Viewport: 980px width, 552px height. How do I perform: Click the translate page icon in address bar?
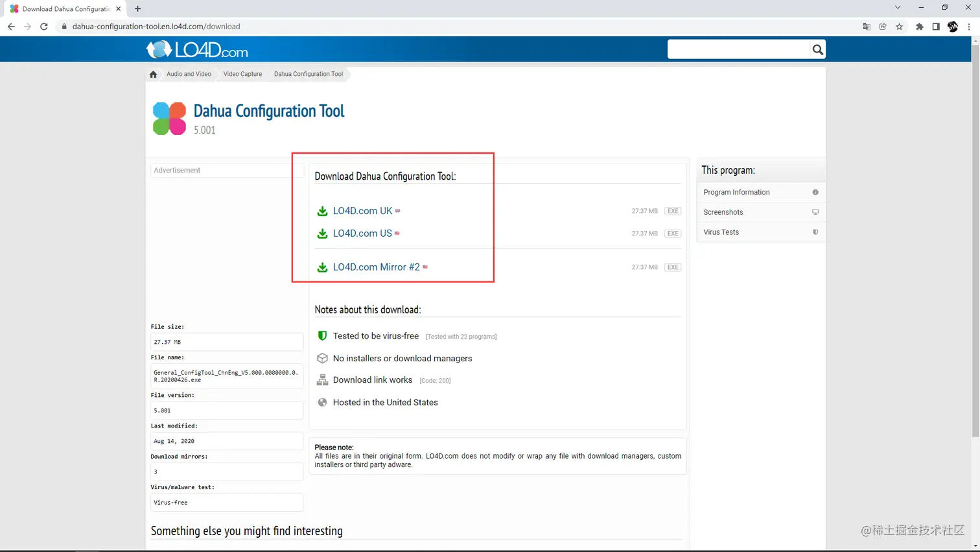[867, 27]
